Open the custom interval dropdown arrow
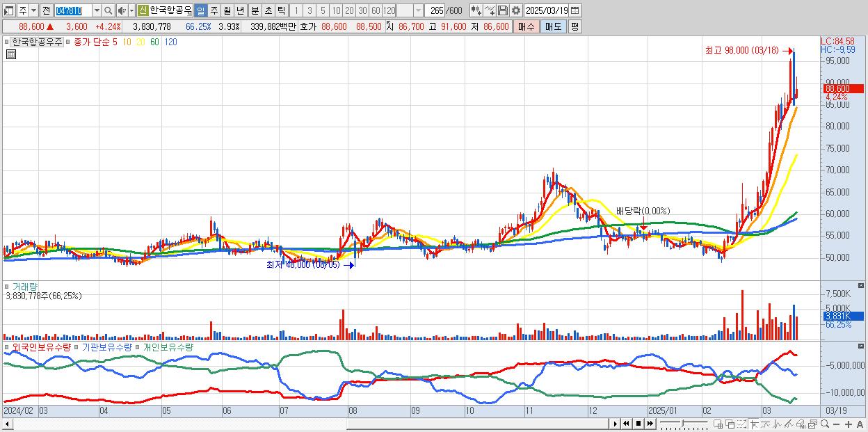 click(x=418, y=10)
